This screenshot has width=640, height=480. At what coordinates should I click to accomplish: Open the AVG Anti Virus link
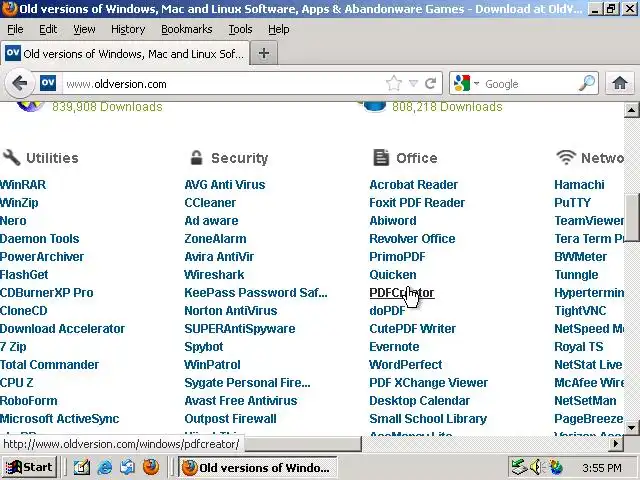click(224, 184)
